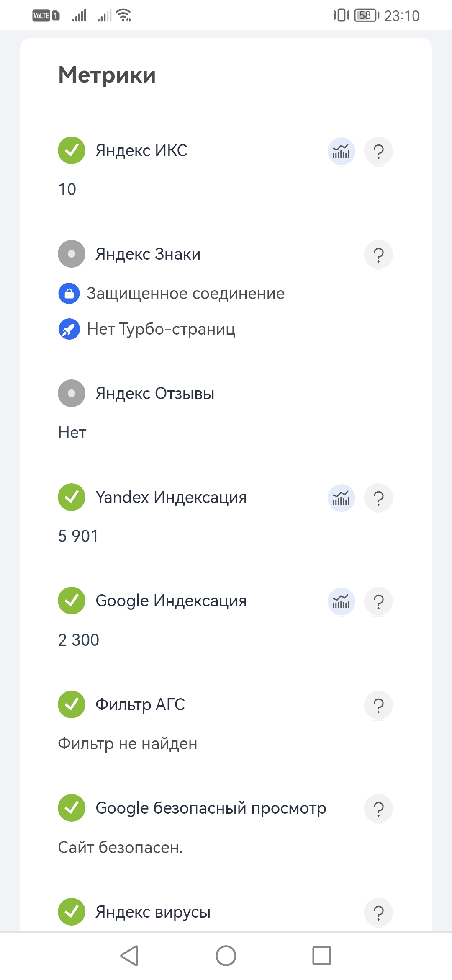Tap the gray status dot for Яндекс Отзывы
The image size is (452, 980).
(x=72, y=393)
